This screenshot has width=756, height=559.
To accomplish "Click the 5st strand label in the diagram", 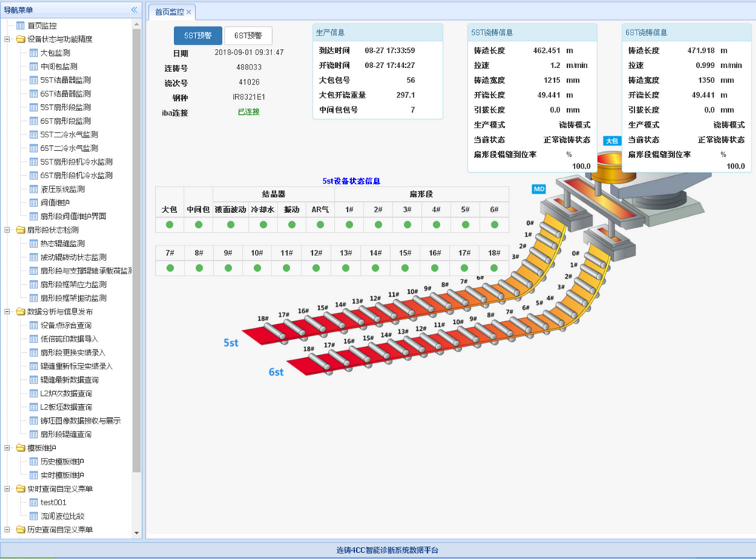I will coord(231,343).
